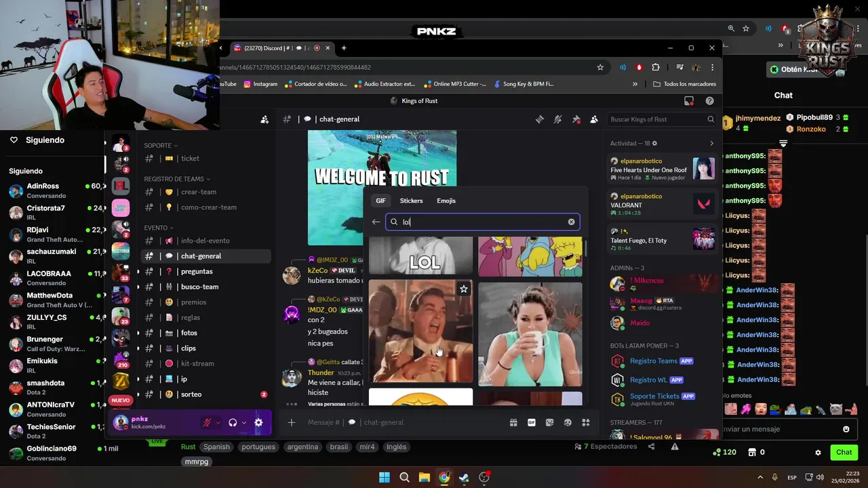The width and height of the screenshot is (868, 488).
Task: Open microphone options dropdown arrow
Action: (x=218, y=422)
